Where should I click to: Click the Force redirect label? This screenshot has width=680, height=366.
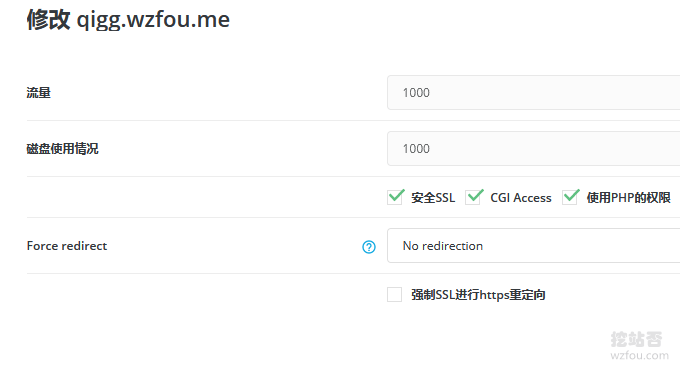[x=67, y=246]
